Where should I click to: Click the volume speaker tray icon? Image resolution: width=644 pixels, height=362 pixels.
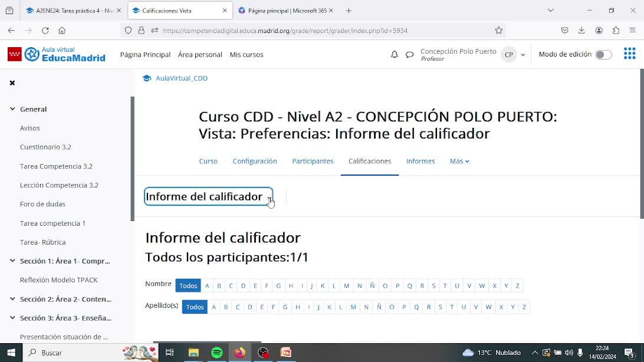click(x=569, y=353)
